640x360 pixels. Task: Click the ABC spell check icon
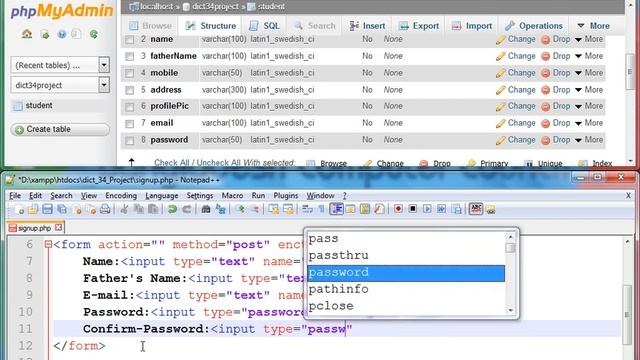pos(476,209)
